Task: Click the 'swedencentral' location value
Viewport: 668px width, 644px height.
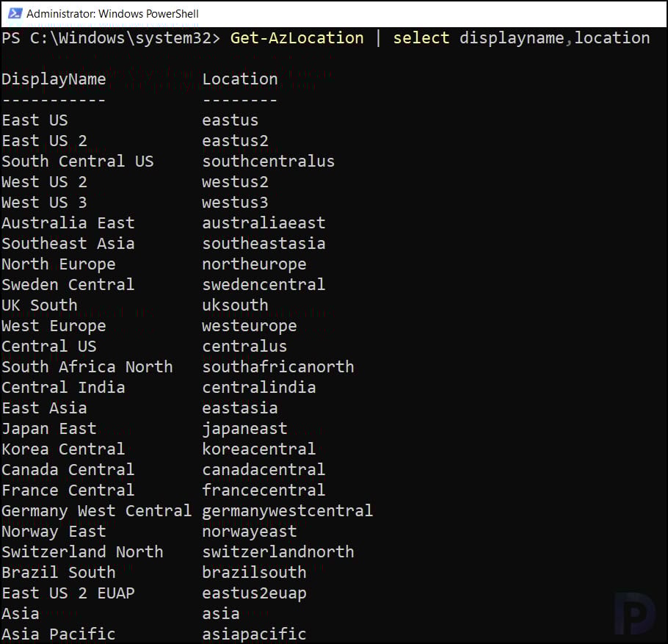Action: click(x=264, y=285)
